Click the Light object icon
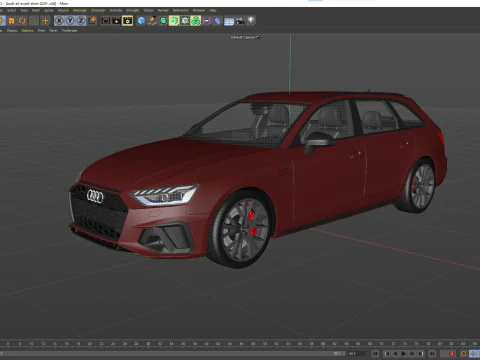Viewport: 480px width, 360px height. point(251,21)
